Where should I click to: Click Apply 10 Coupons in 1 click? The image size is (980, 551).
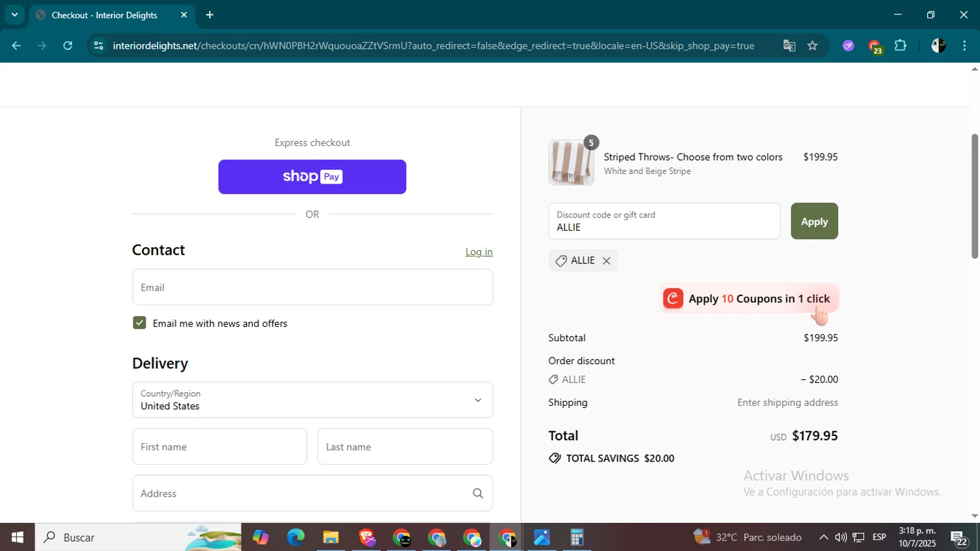(x=749, y=299)
